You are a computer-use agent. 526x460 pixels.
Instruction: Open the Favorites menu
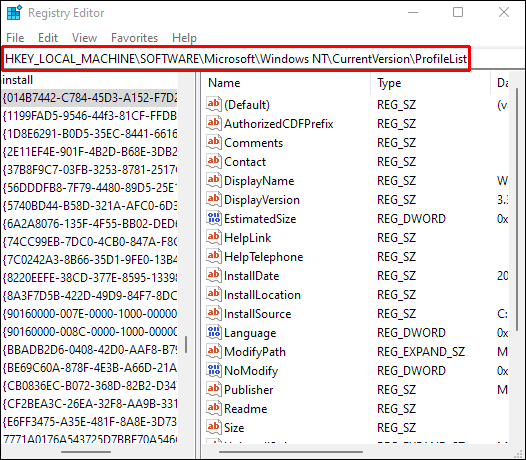tap(134, 38)
